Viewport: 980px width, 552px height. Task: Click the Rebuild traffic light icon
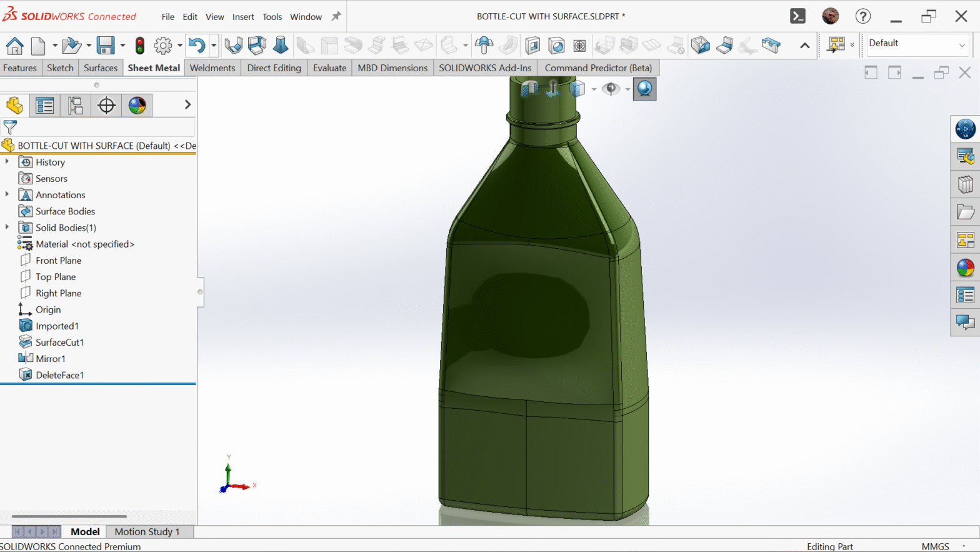click(140, 46)
